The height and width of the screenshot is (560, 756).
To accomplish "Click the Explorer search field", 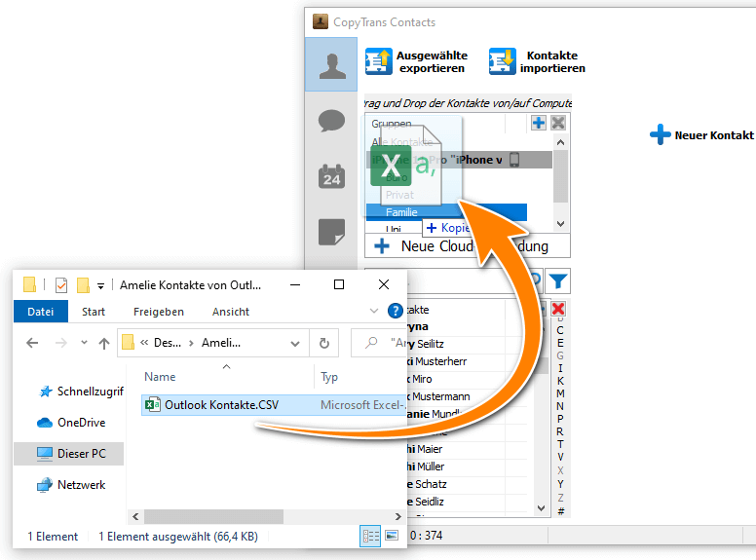I will click(x=379, y=343).
